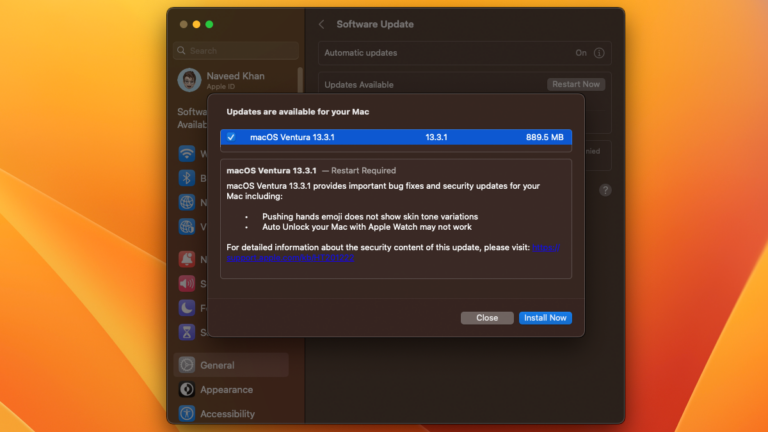768x432 pixels.
Task: Open the Sound speaker icon
Action: pos(186,283)
